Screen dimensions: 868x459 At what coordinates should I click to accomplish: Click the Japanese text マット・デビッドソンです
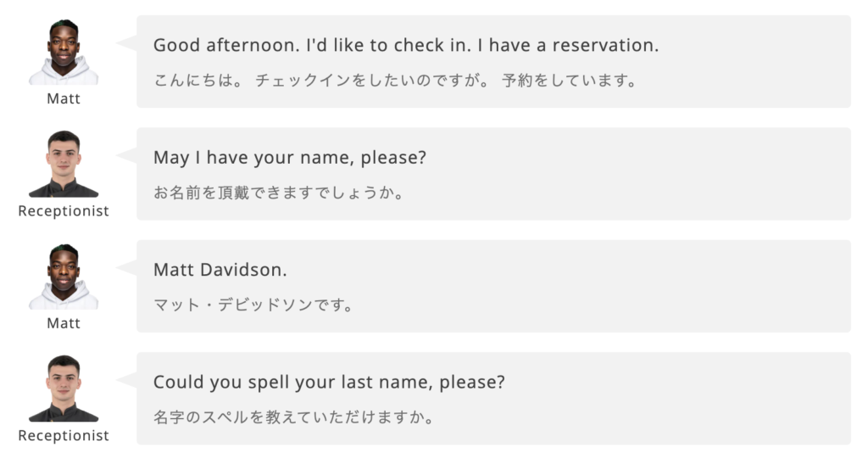pos(253,305)
